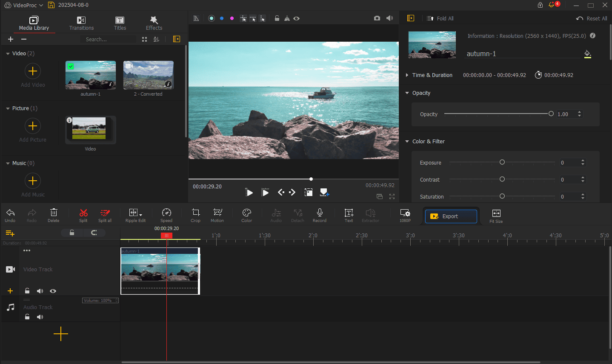
Task: Open the Color tool in toolbar
Action: [x=246, y=215]
